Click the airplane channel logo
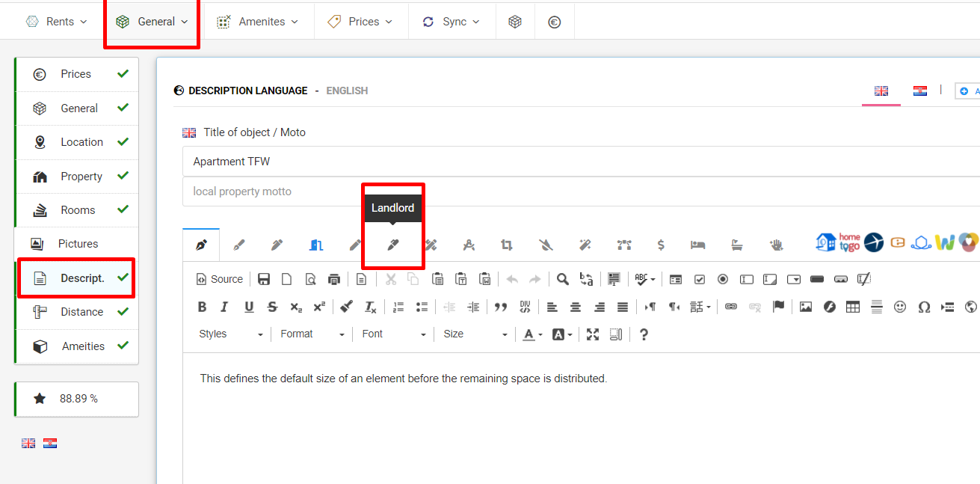 coord(873,242)
